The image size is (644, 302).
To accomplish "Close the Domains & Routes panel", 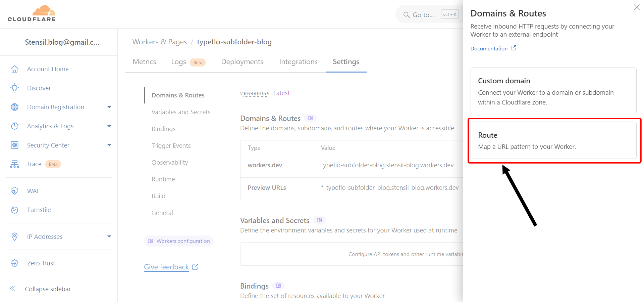I will tap(637, 7).
